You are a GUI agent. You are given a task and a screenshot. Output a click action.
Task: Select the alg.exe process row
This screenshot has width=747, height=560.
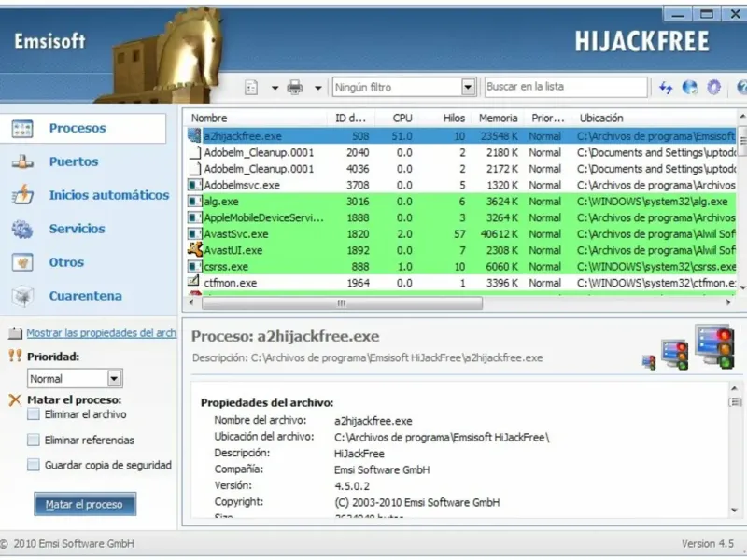pos(461,202)
